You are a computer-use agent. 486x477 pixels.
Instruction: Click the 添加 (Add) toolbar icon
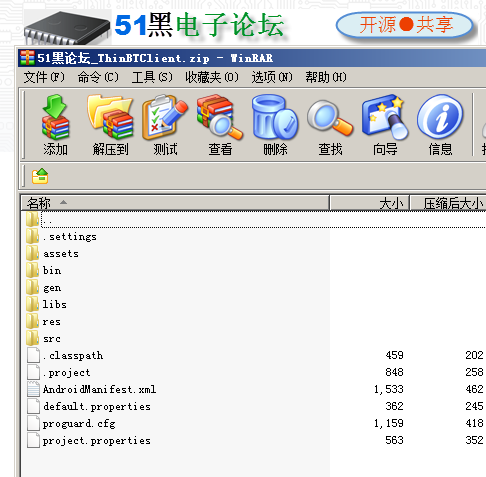55,117
